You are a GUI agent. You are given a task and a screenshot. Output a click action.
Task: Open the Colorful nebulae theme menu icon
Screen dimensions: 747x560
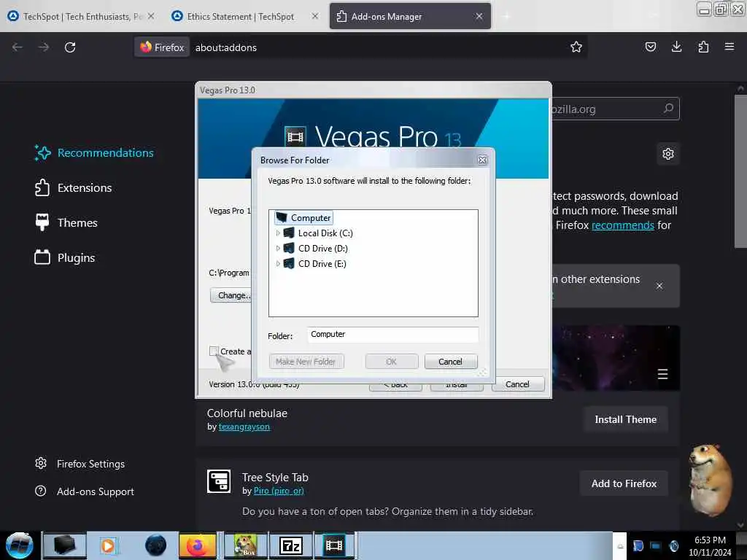(x=662, y=374)
